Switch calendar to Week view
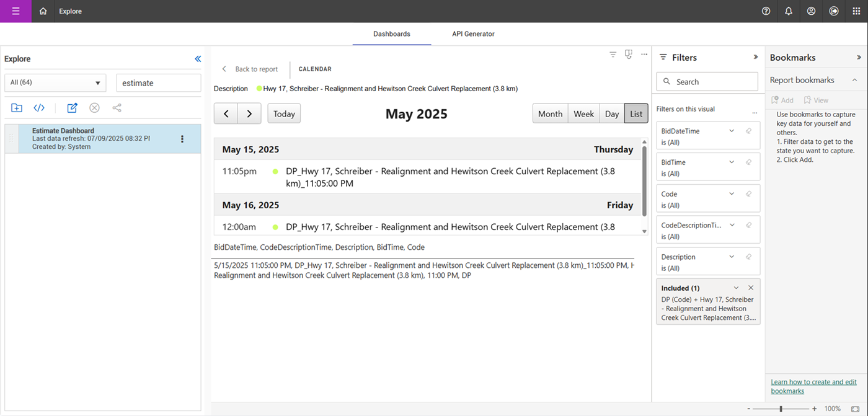 (x=583, y=113)
